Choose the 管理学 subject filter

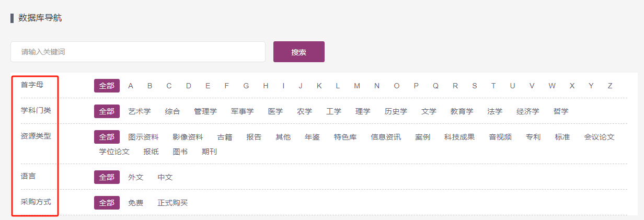[205, 111]
